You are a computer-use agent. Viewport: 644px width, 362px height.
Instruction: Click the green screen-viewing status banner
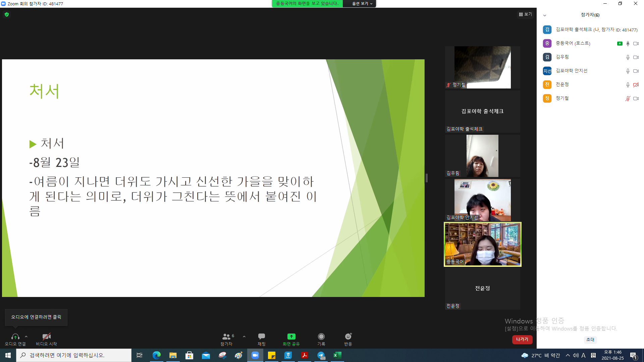click(x=307, y=3)
